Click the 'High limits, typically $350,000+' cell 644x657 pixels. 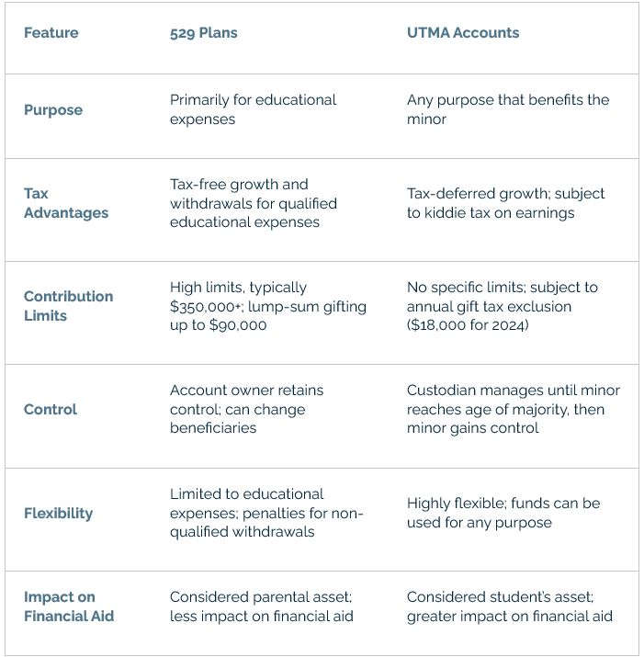268,306
